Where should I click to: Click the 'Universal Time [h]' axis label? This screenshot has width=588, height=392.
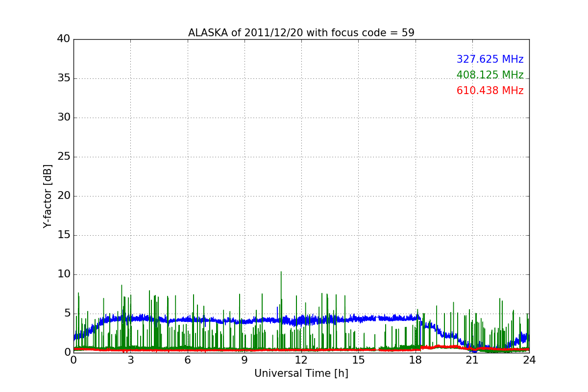[x=301, y=373]
